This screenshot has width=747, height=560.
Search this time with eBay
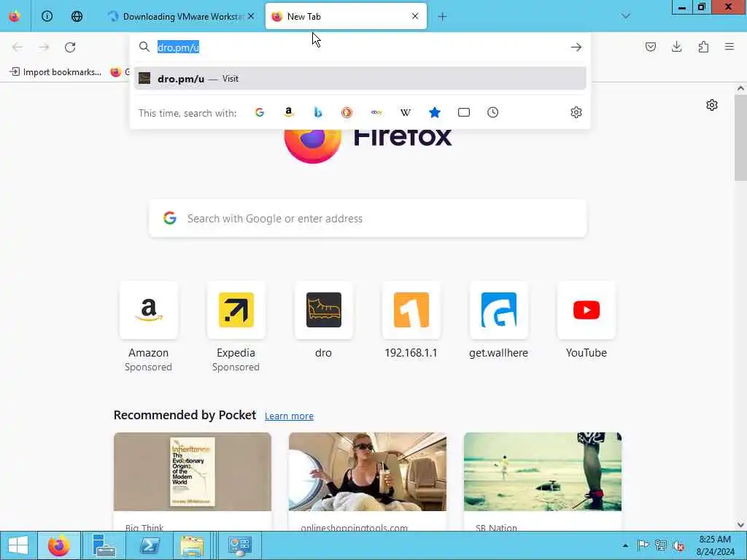pyautogui.click(x=376, y=112)
